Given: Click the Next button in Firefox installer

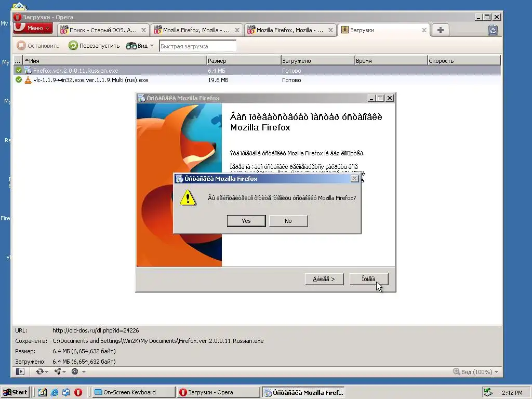Looking at the screenshot, I should (324, 279).
